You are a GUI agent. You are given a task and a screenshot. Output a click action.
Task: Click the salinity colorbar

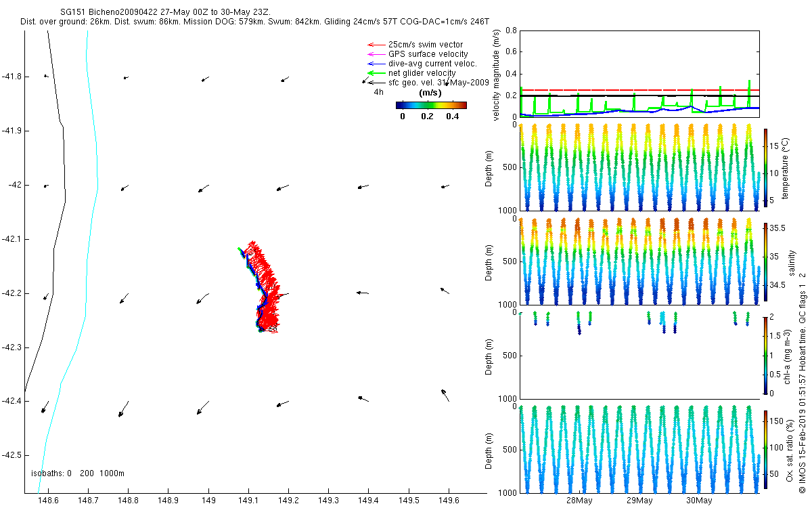coord(766,262)
